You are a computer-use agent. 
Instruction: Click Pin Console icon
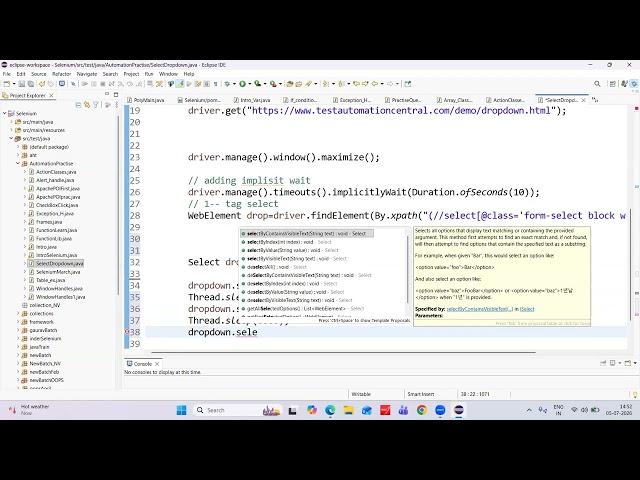[x=603, y=363]
